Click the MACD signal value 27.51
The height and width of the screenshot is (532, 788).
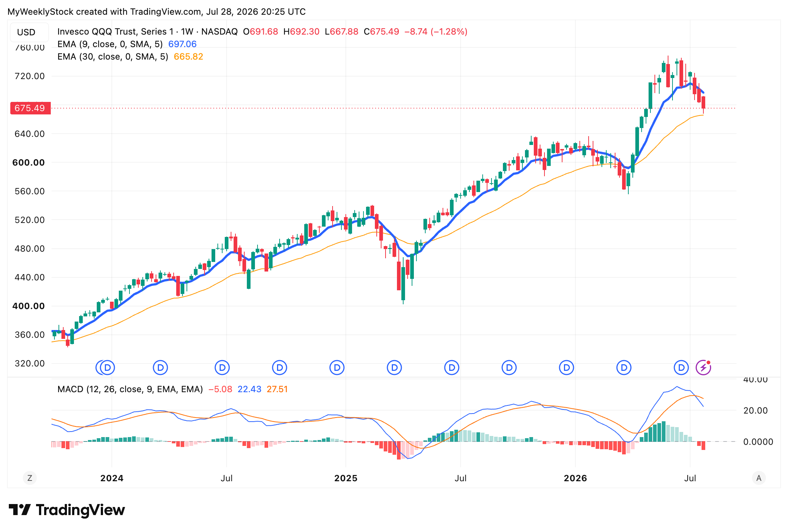[x=277, y=389]
